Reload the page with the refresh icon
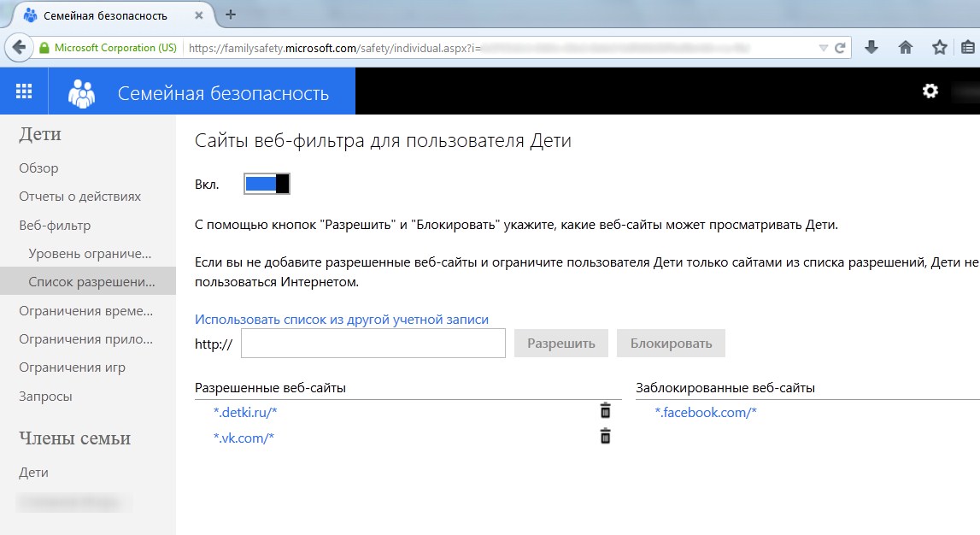The image size is (980, 535). [840, 48]
